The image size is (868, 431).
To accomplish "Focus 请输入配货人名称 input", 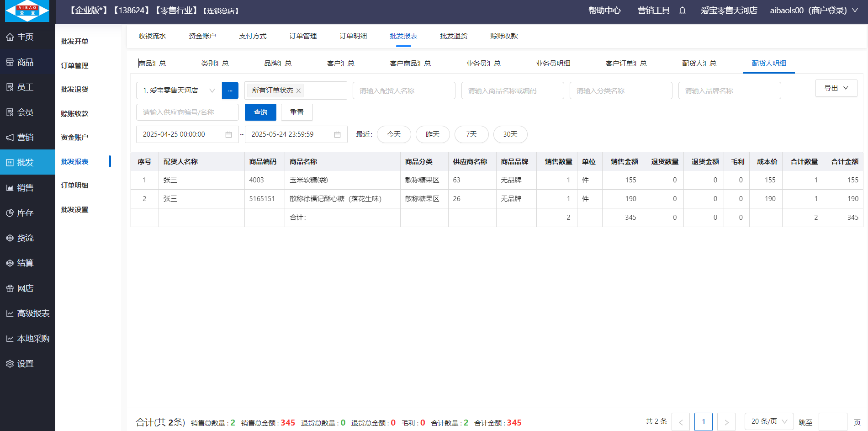I will [404, 90].
